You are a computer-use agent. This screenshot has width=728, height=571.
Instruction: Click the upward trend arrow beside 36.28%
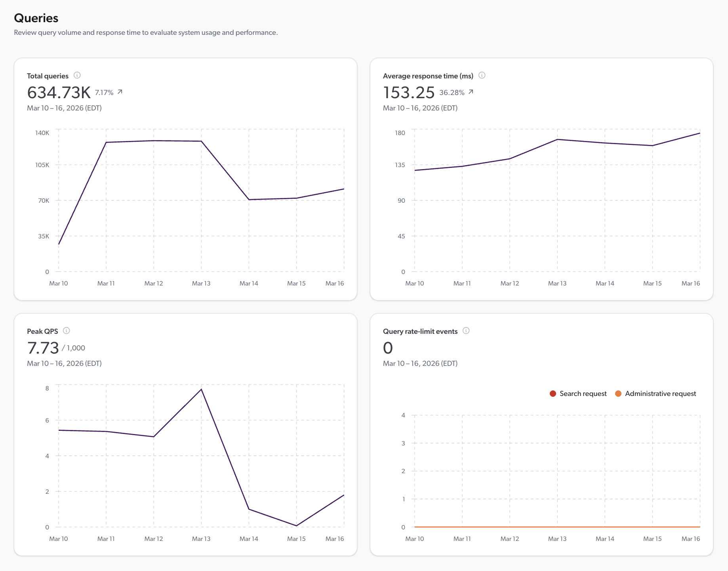pyautogui.click(x=471, y=92)
